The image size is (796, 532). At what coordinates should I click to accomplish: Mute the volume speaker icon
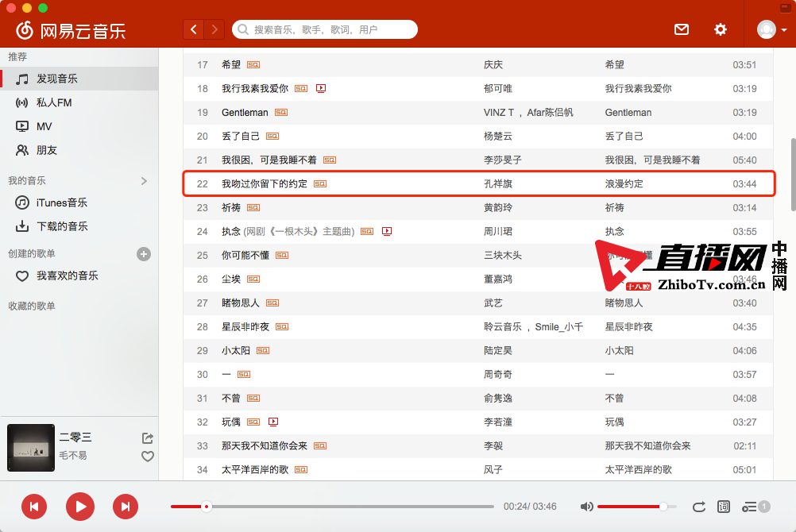tap(586, 507)
